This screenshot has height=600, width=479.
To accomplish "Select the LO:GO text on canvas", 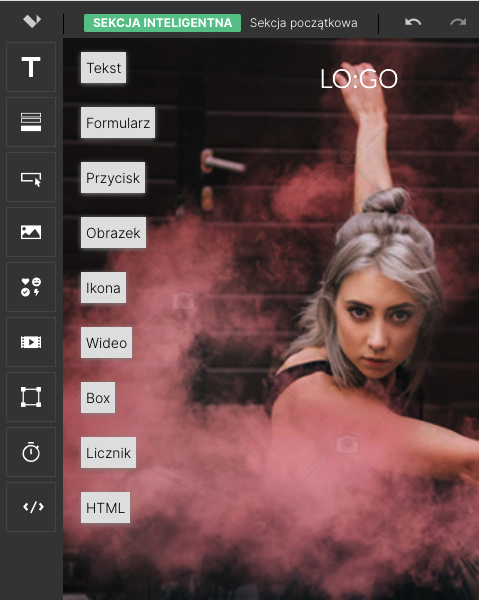I will [359, 79].
